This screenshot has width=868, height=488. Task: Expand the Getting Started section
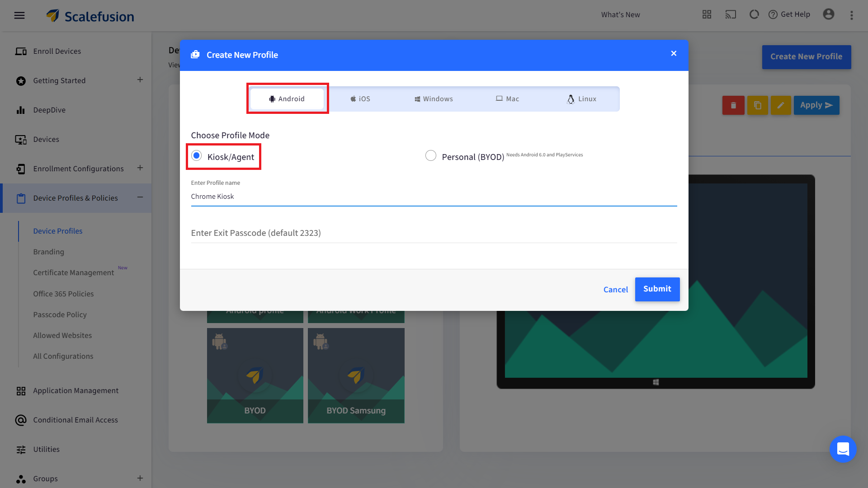tap(140, 80)
